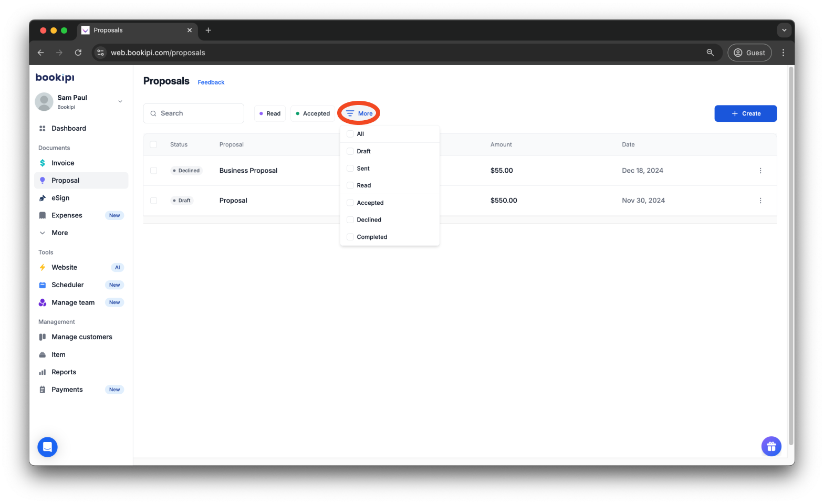Open the browser three-dot menu
The width and height of the screenshot is (824, 504).
click(x=783, y=52)
